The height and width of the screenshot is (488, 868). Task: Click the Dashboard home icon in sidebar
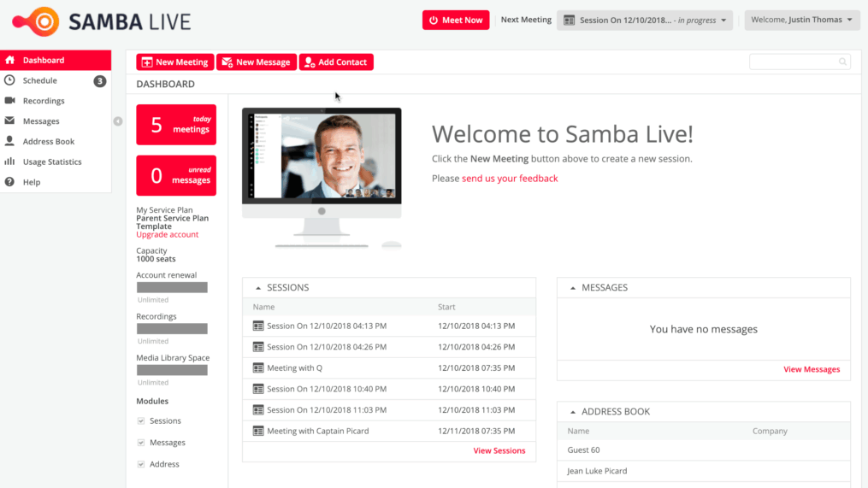pyautogui.click(x=10, y=60)
